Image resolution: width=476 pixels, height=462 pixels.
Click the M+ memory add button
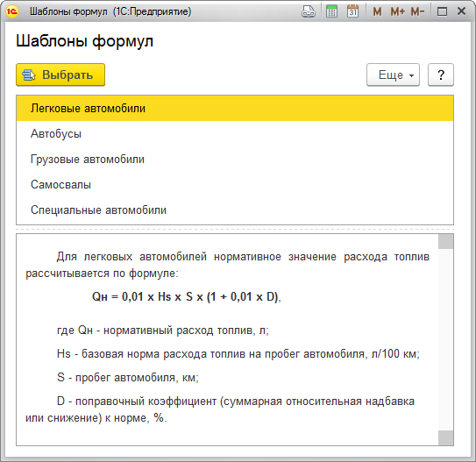397,12
